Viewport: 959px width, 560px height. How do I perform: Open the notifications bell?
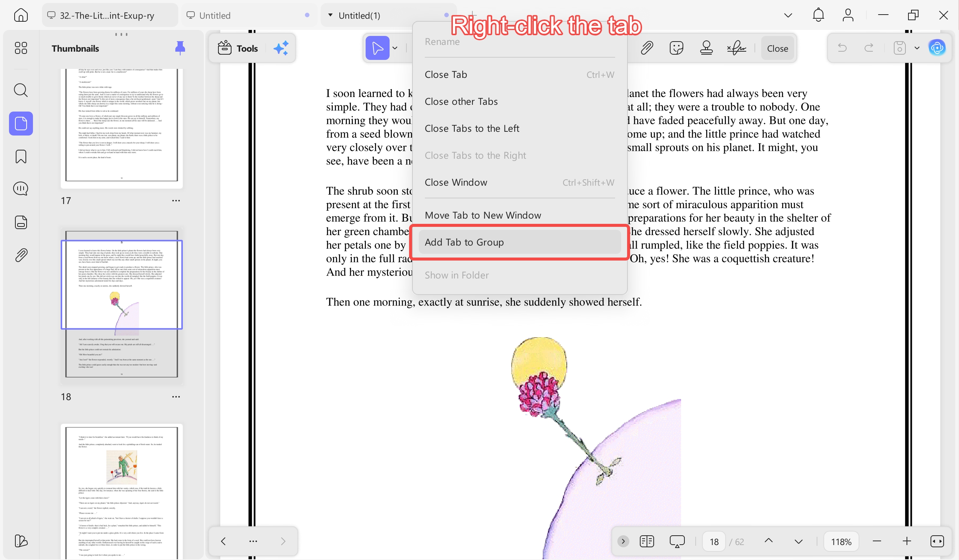click(818, 15)
